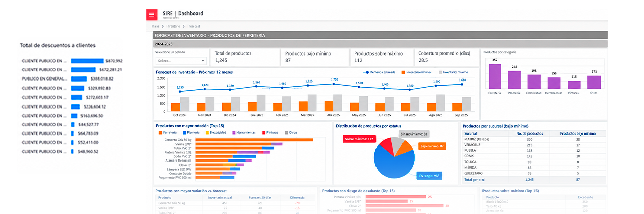Sort by 'Diferencia' column header
644x214 pixels.
coord(298,197)
